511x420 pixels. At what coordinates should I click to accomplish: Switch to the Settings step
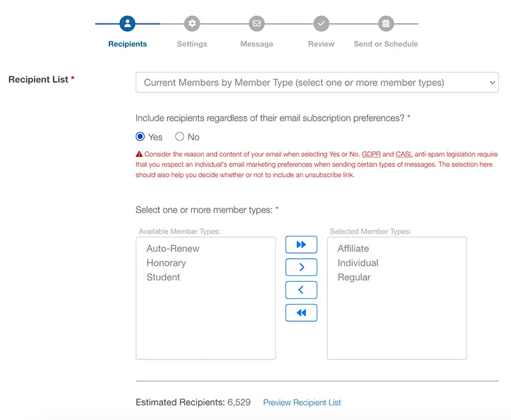[192, 32]
